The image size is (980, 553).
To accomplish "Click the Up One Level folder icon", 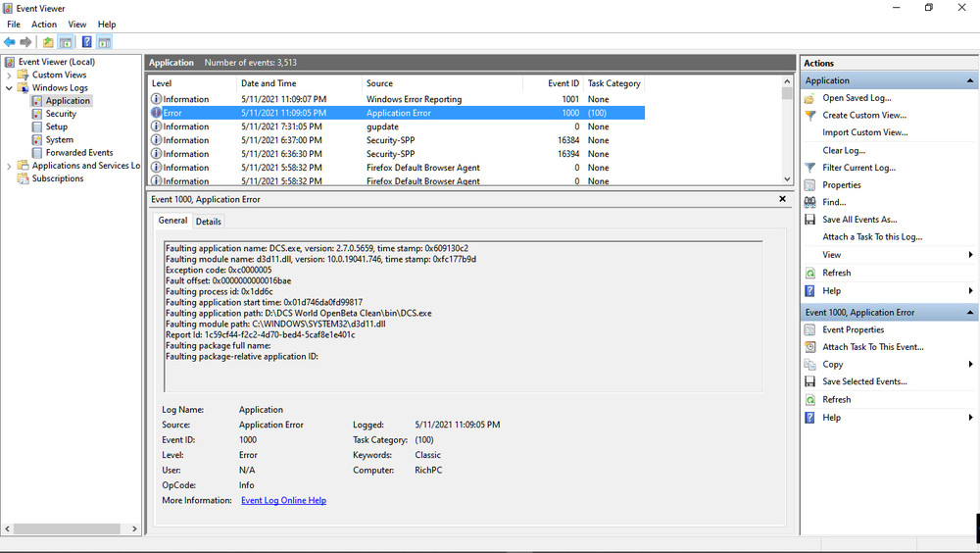I will [48, 42].
